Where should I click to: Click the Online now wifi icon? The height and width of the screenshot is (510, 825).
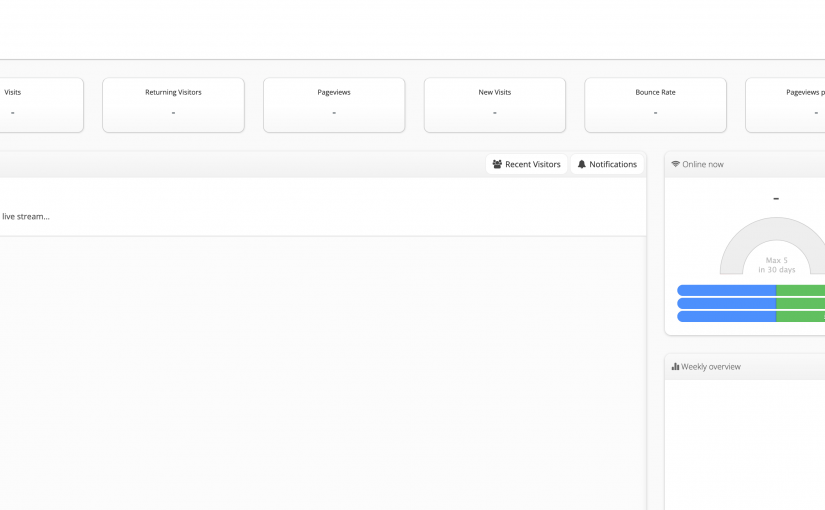676,164
